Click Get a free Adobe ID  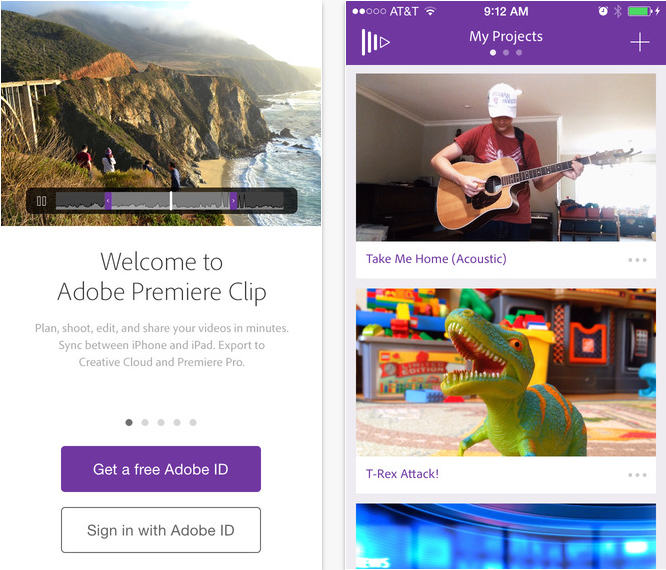161,469
